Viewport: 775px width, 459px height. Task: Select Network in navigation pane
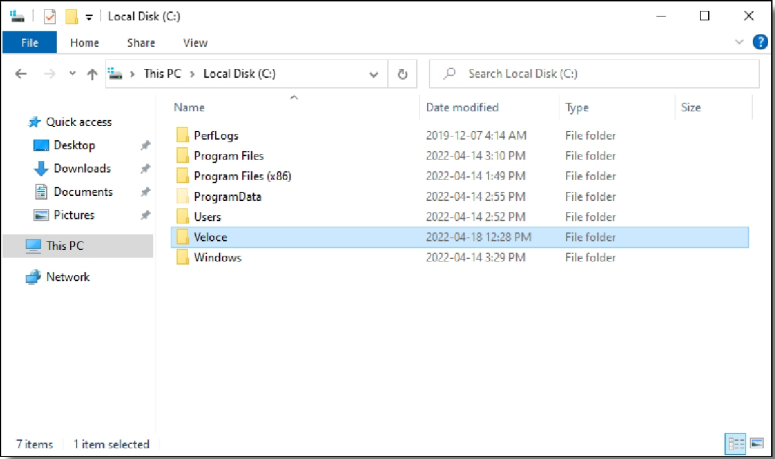click(67, 277)
